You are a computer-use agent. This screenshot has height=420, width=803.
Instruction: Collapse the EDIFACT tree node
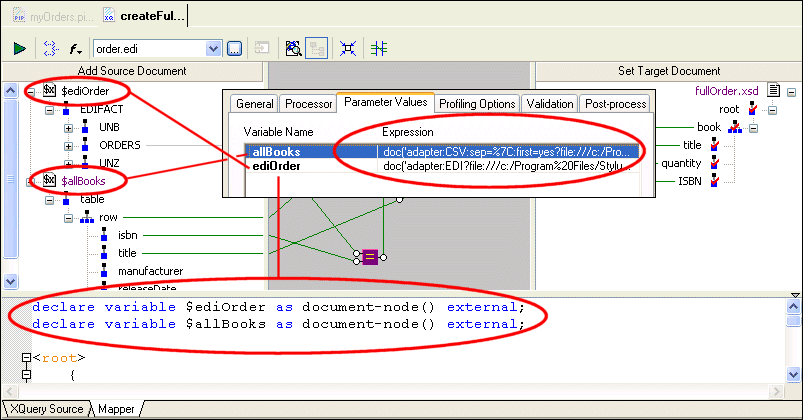[x=51, y=110]
